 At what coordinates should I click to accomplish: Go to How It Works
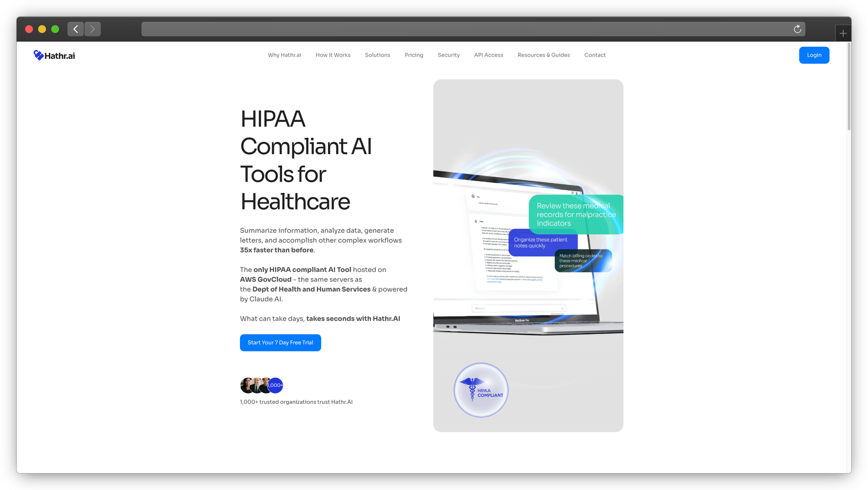(x=333, y=55)
